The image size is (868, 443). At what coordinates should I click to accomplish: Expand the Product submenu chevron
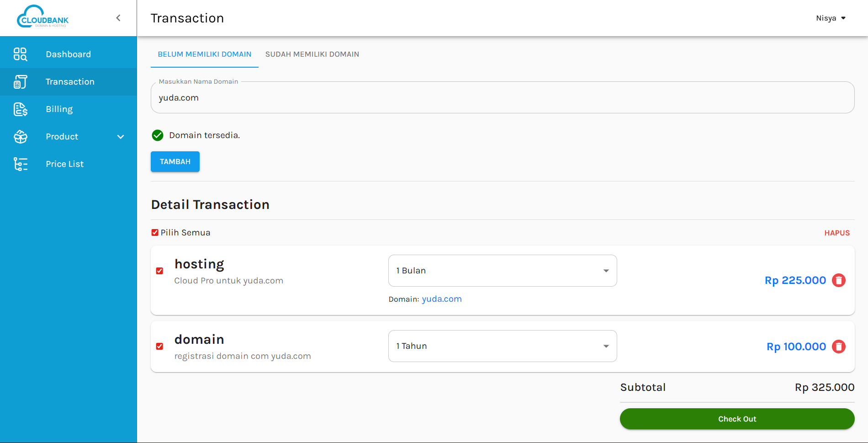point(121,137)
